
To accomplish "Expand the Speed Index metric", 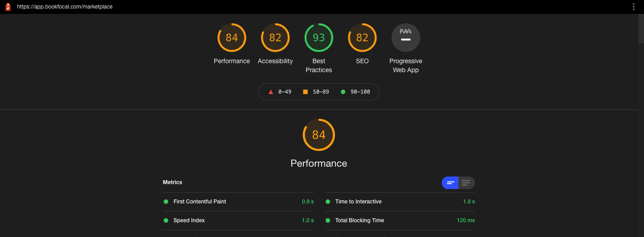I will [x=189, y=220].
